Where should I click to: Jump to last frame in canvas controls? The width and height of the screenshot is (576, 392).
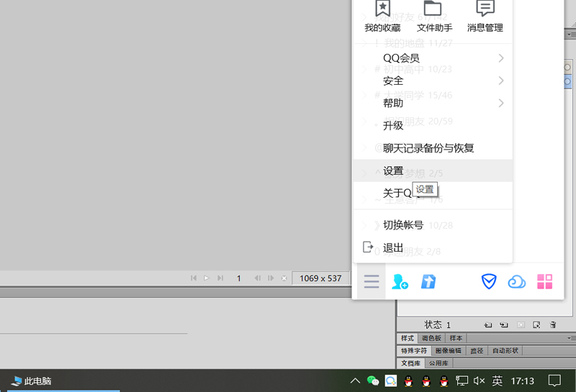(220, 278)
